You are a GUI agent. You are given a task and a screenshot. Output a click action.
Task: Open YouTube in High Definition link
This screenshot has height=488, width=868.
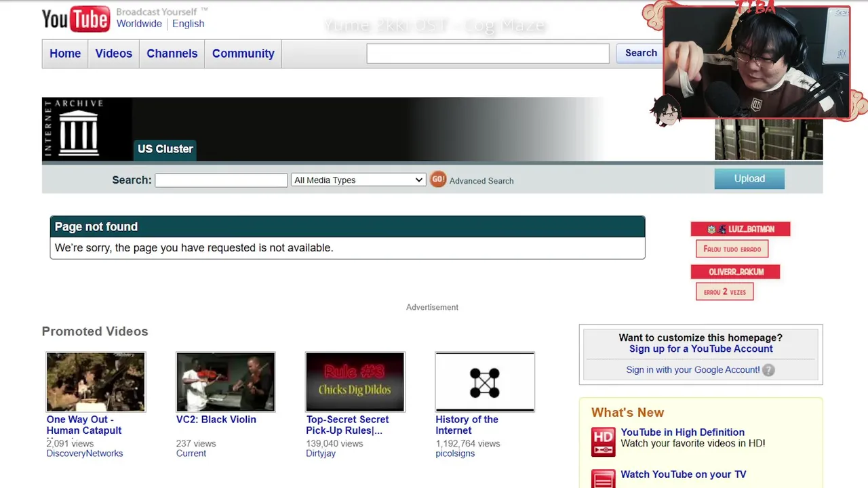pos(682,432)
